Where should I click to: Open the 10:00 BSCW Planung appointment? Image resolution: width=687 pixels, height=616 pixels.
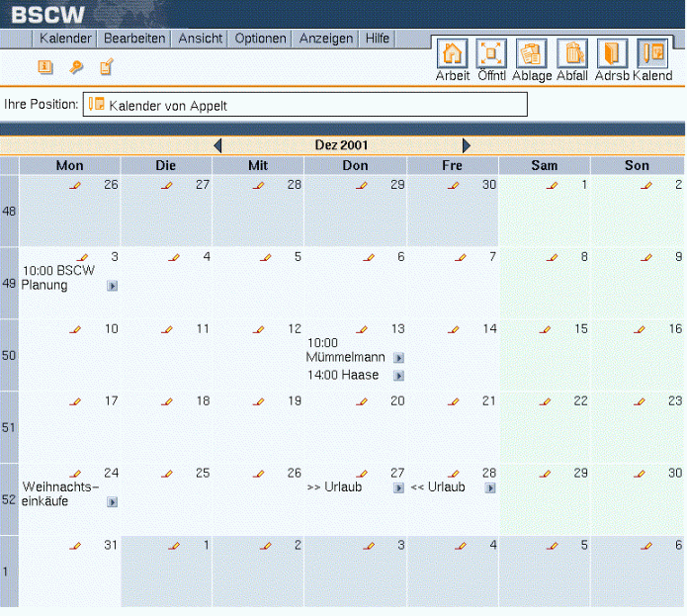(58, 278)
